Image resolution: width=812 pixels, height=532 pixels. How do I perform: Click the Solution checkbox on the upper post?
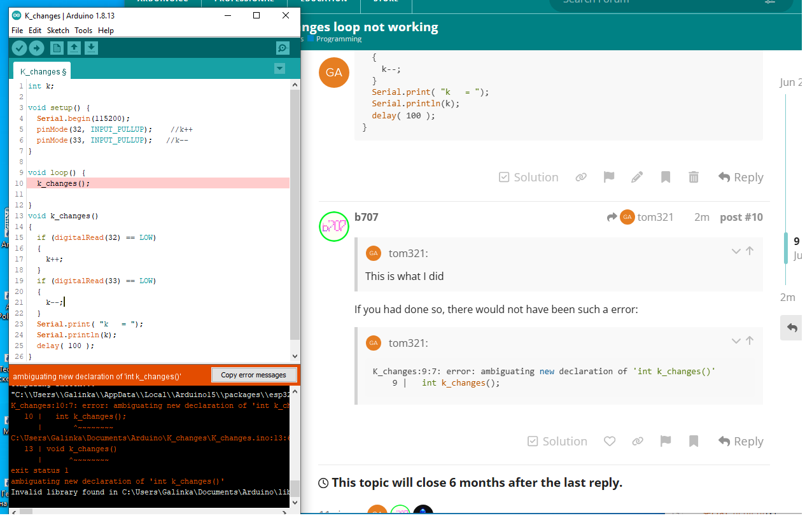528,177
